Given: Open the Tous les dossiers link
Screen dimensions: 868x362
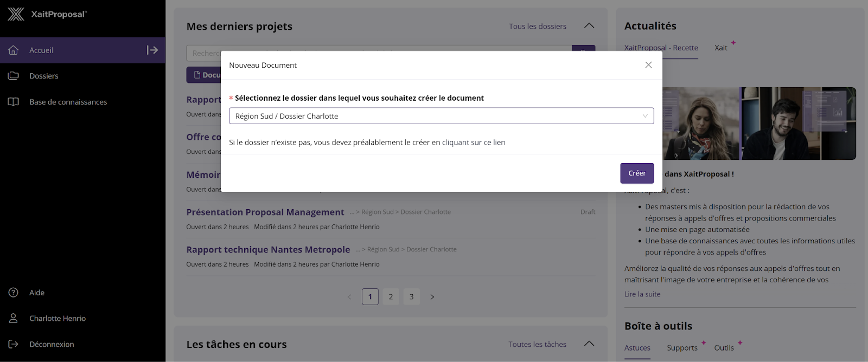Looking at the screenshot, I should pos(537,26).
